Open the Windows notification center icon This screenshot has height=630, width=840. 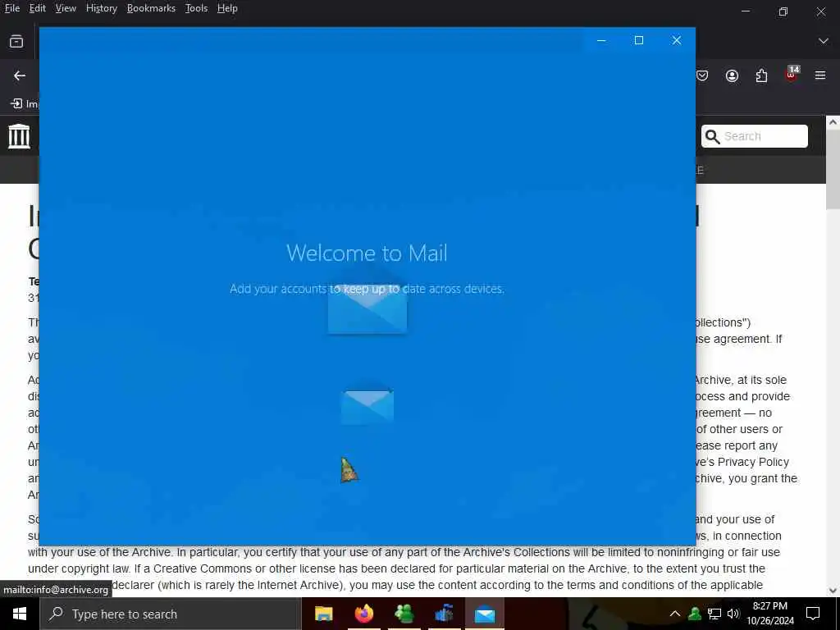point(813,614)
